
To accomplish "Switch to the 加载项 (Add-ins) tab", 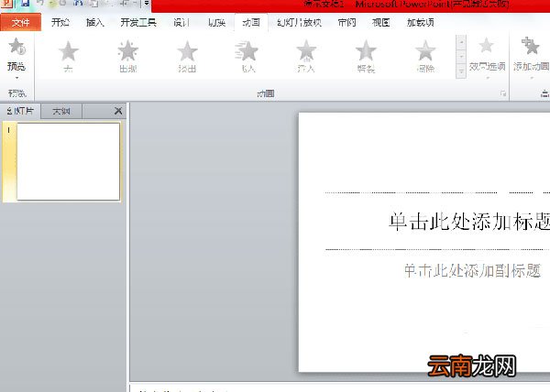I will (x=420, y=22).
